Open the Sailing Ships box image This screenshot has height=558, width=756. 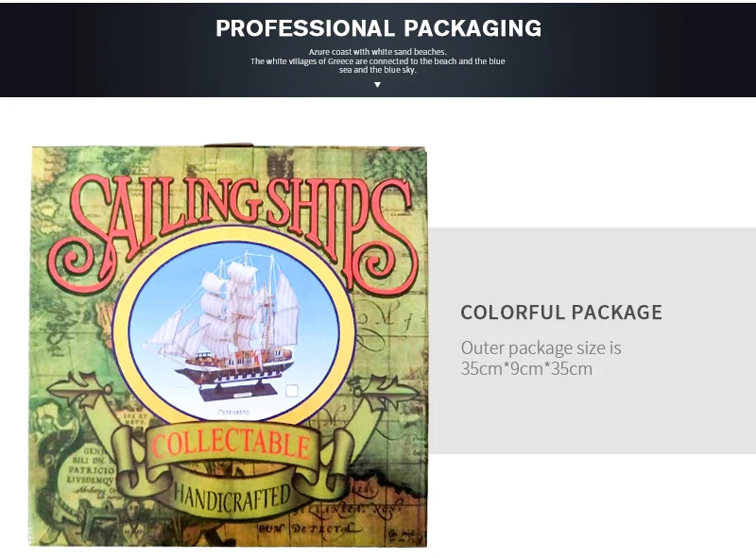point(228,345)
